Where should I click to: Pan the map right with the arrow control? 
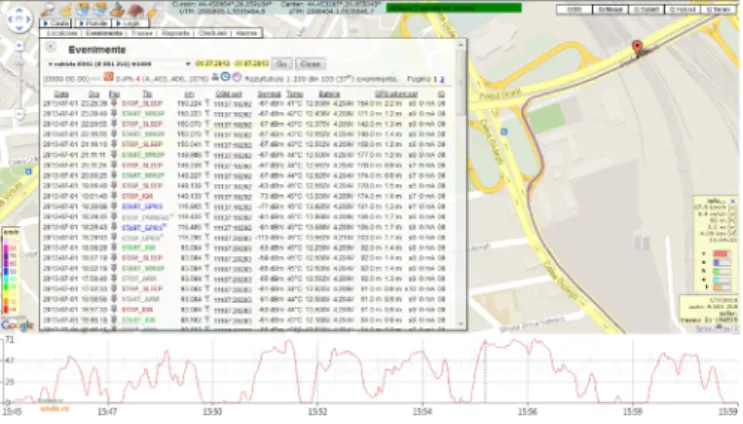[x=28, y=19]
